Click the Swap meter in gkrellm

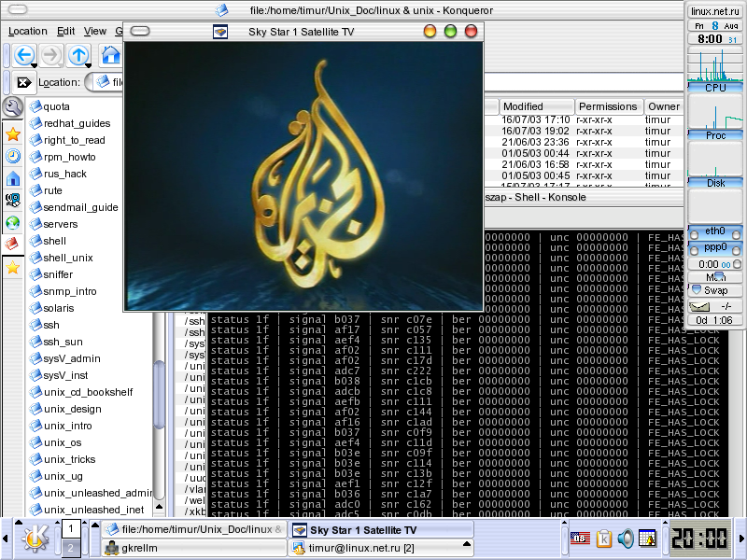coord(715,290)
